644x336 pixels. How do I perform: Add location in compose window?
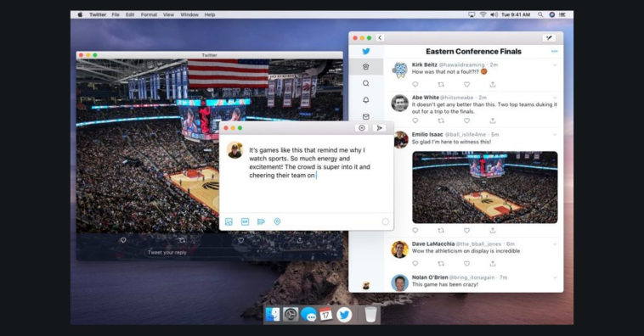277,222
